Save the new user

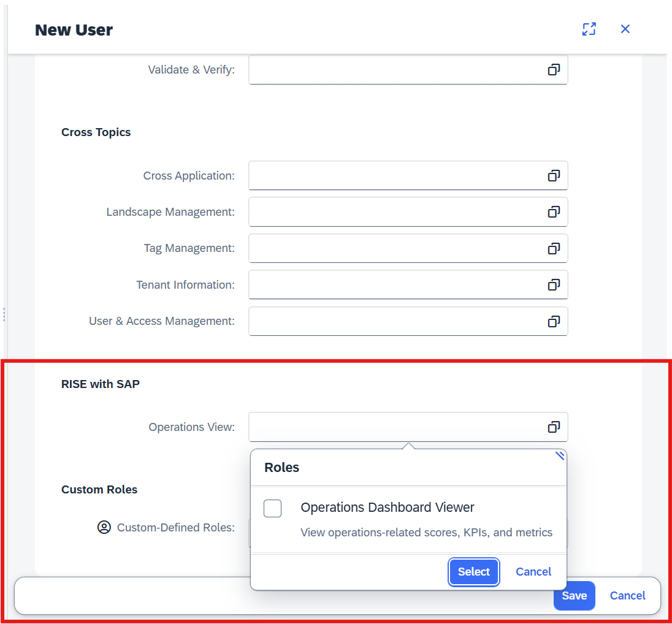574,596
